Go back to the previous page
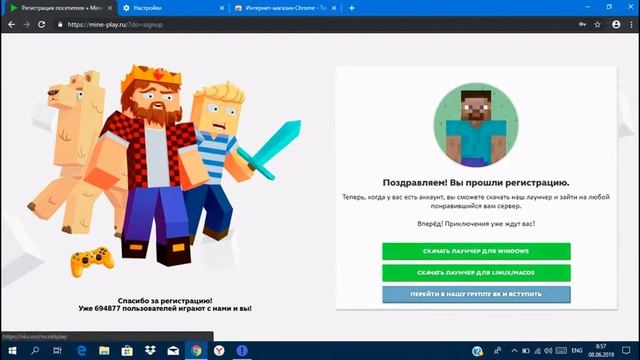Image resolution: width=640 pixels, height=360 pixels. pos(11,24)
